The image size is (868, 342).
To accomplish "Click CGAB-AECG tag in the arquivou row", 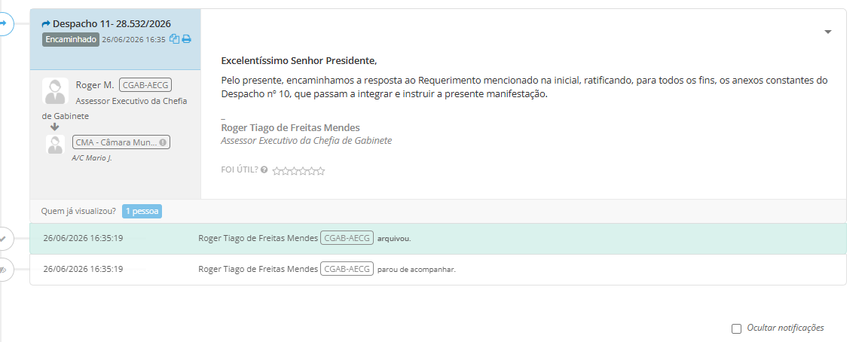I will click(x=347, y=238).
